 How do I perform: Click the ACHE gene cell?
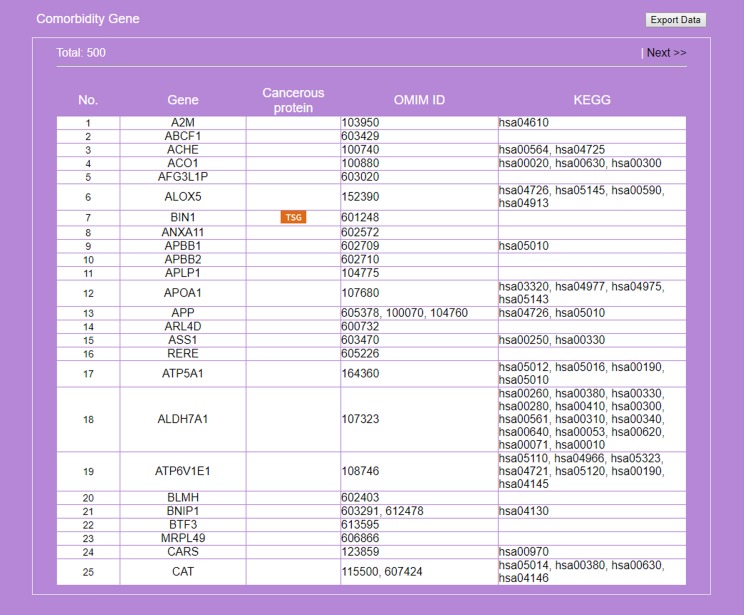pos(183,149)
